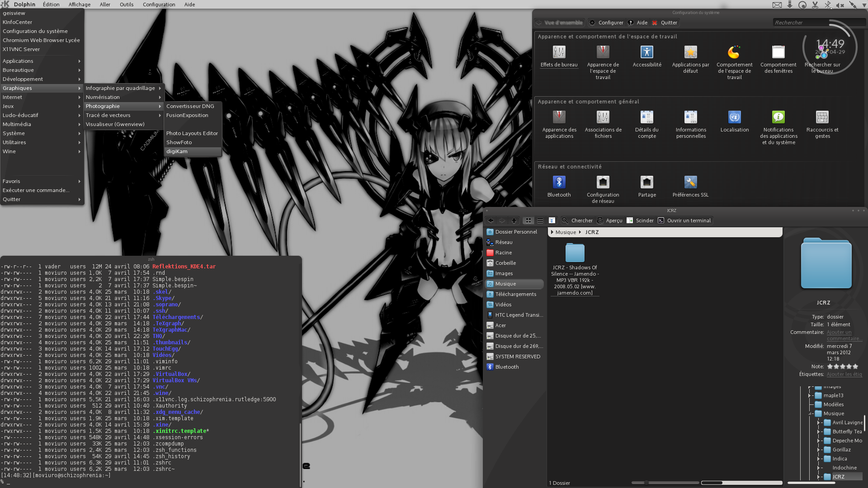Open Détails du compte module
Viewport: 868px width, 488px height.
click(x=647, y=124)
